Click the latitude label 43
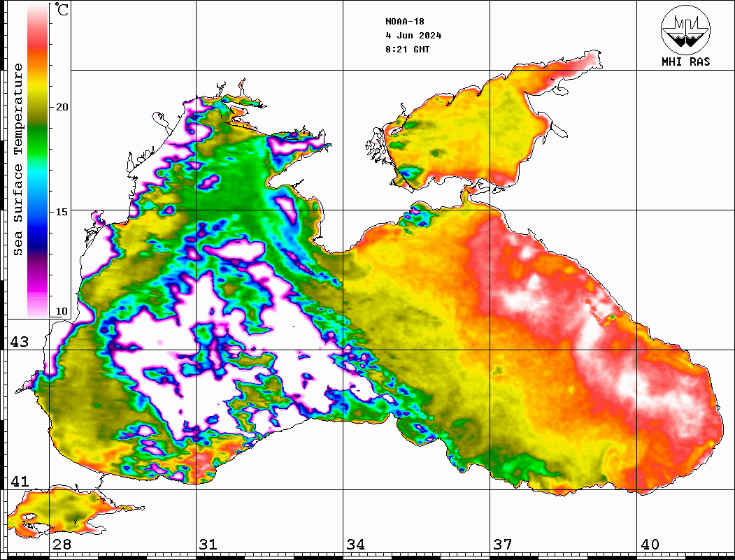 tap(19, 342)
